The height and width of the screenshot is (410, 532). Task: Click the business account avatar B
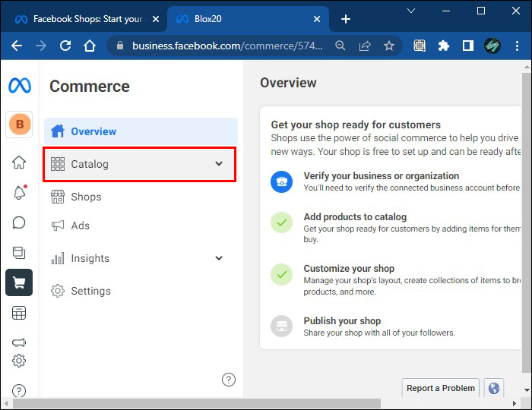point(19,124)
